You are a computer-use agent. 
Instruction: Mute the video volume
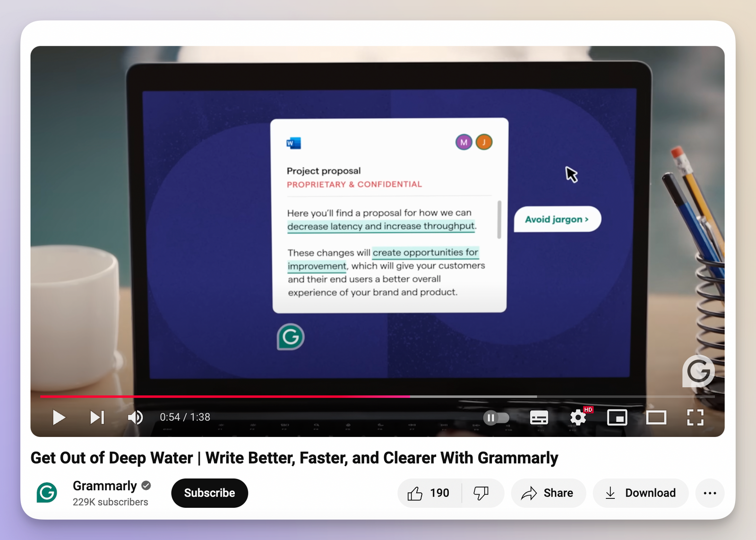pyautogui.click(x=135, y=418)
